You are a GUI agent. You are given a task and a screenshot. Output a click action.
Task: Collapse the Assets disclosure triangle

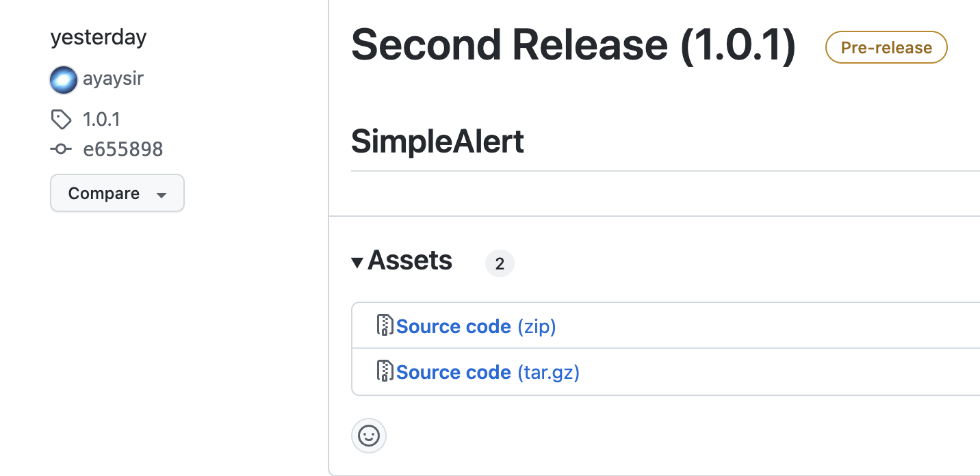click(357, 263)
